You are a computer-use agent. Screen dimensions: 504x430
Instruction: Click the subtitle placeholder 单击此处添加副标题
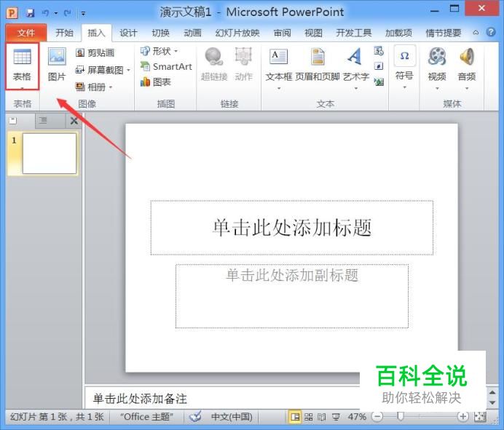pos(292,296)
